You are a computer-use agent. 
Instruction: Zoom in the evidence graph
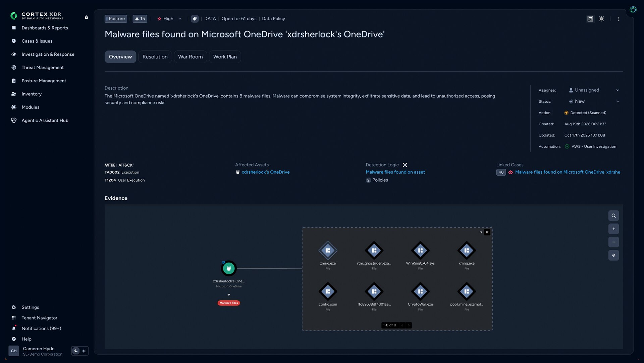point(613,229)
